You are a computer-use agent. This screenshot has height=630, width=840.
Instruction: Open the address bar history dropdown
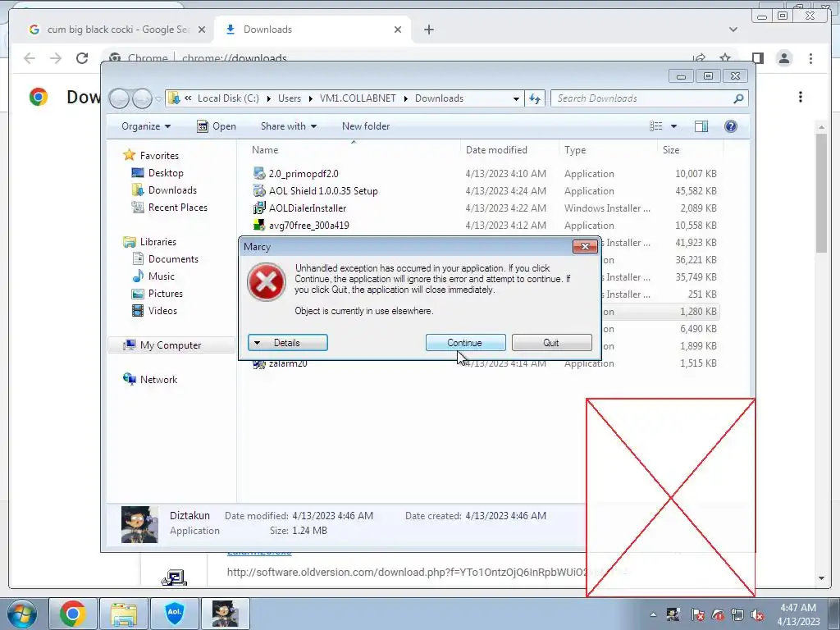[x=516, y=98]
